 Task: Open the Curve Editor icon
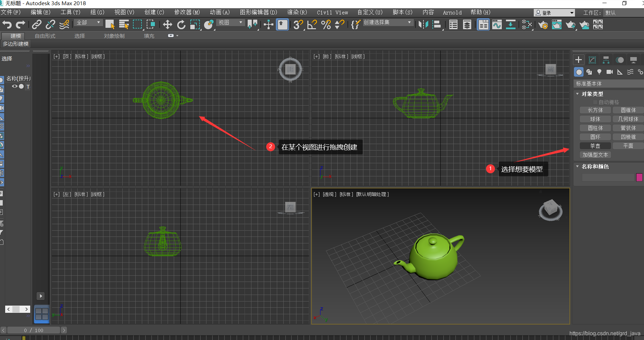(497, 25)
